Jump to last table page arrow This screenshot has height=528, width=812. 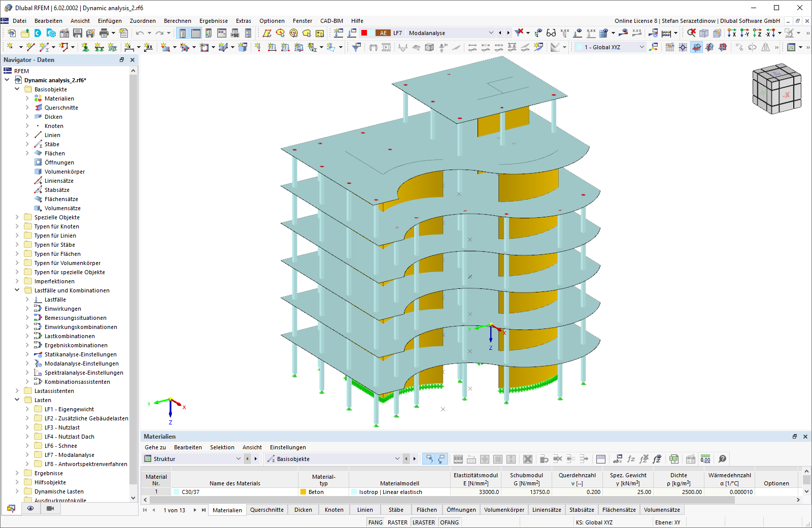pos(204,510)
